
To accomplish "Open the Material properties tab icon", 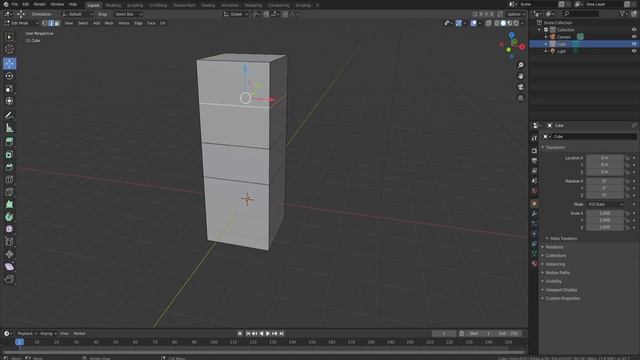I will coord(534,264).
